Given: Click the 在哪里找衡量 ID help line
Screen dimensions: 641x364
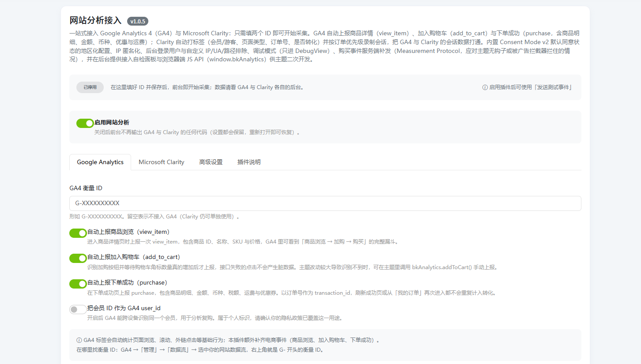Looking at the screenshot, I should point(201,350).
